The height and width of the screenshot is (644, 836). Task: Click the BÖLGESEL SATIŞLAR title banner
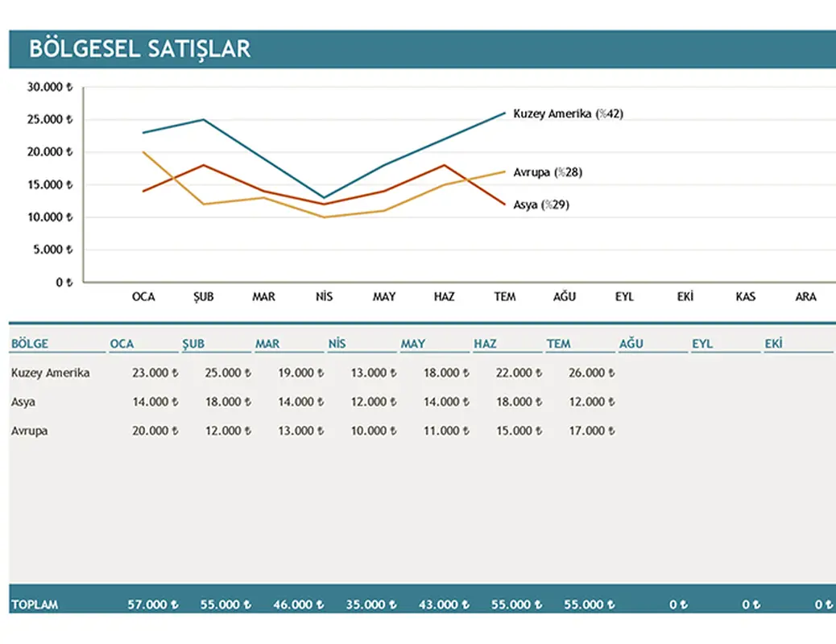(x=139, y=49)
